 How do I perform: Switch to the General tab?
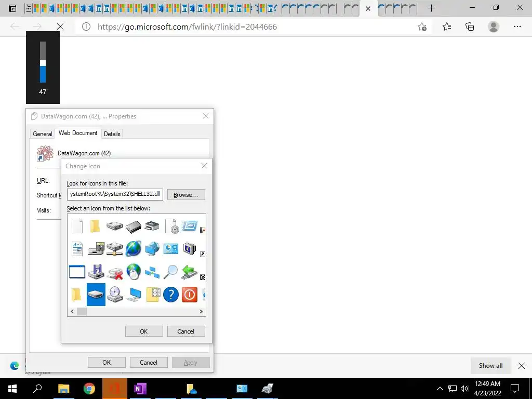click(43, 134)
